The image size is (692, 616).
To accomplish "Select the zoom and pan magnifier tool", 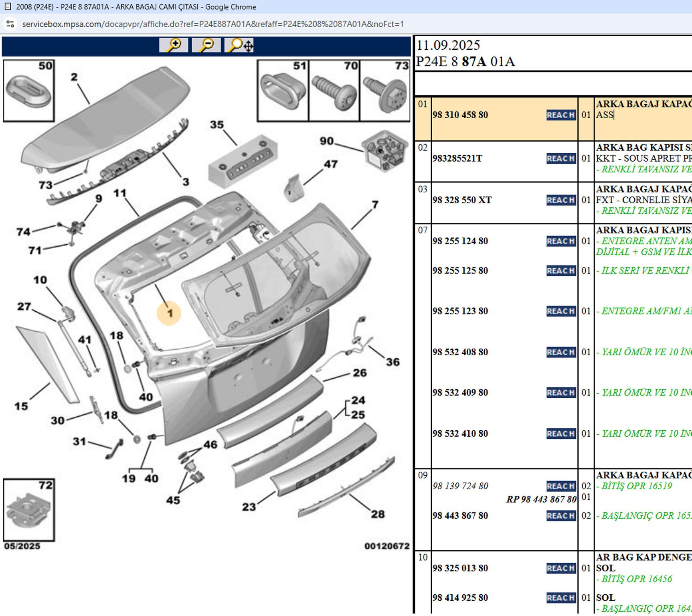I will [239, 45].
